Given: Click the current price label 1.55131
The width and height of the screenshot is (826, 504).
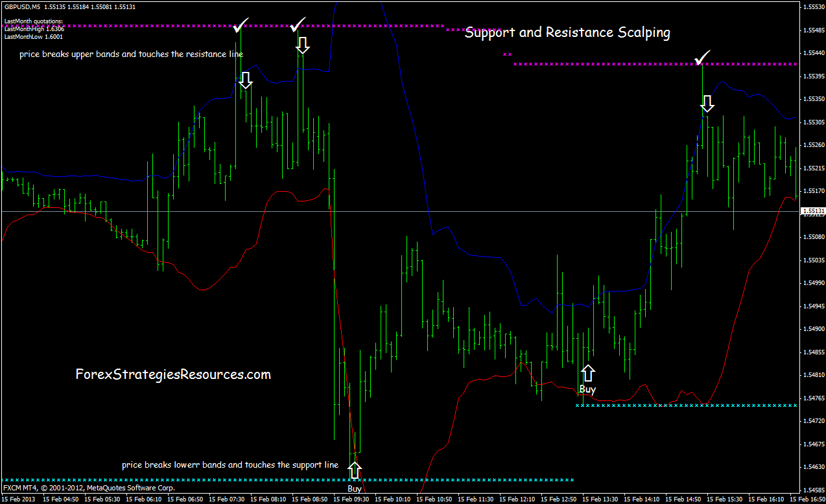Looking at the screenshot, I should click(x=813, y=211).
